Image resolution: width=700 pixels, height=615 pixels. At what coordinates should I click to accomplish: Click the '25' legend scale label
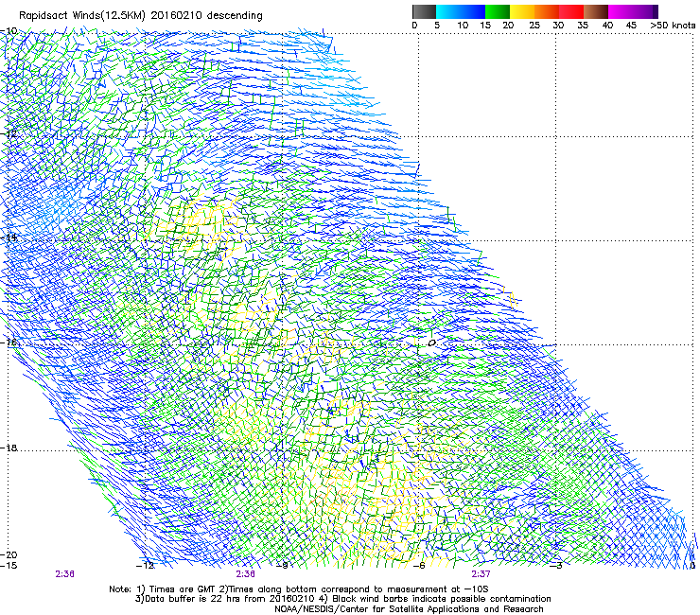pyautogui.click(x=534, y=26)
